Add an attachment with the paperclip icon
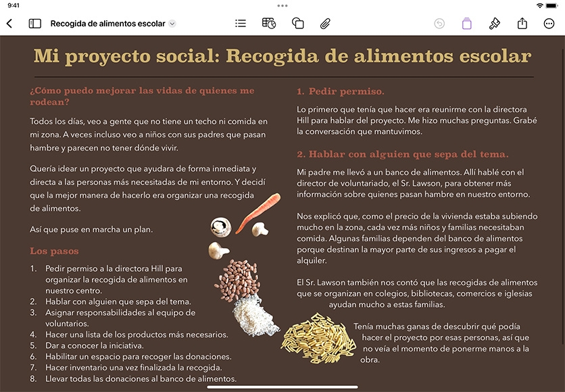This screenshot has width=565, height=392. point(325,24)
